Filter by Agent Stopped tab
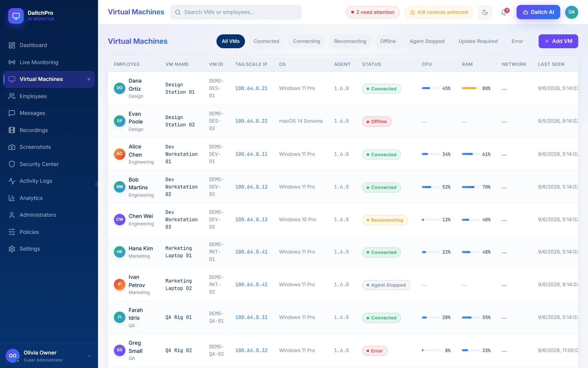The image size is (588, 368). coord(427,41)
